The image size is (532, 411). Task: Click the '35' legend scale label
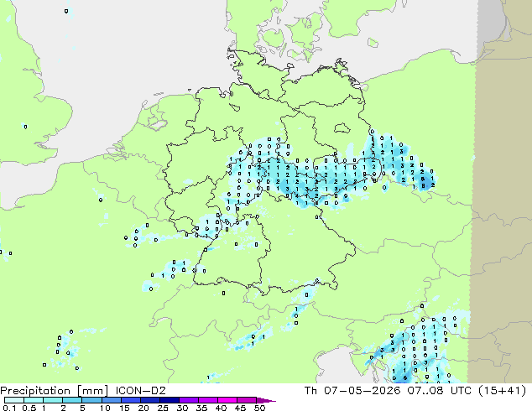pos(201,408)
